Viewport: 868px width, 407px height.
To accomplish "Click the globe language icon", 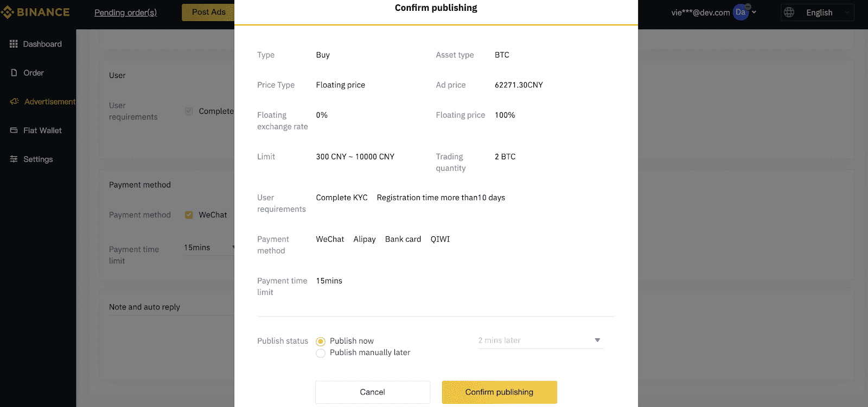I will coord(789,12).
